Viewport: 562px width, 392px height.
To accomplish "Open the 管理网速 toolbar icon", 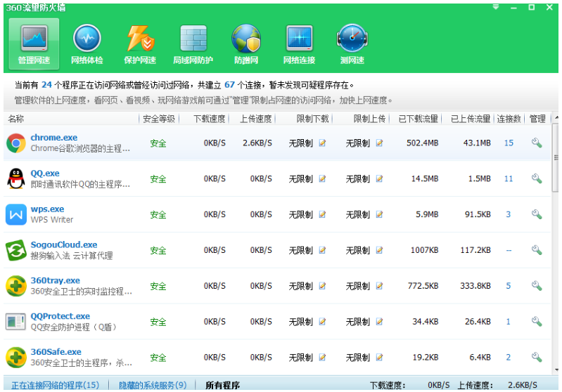I will [x=34, y=44].
